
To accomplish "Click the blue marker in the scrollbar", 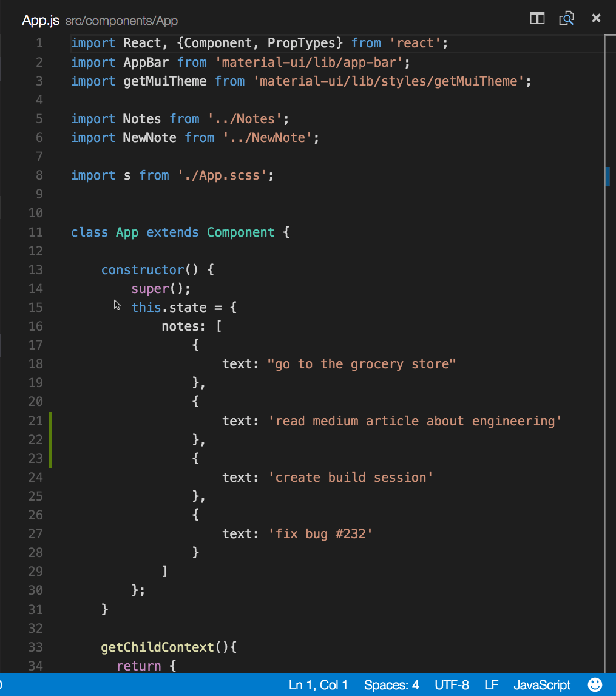I will pos(608,177).
